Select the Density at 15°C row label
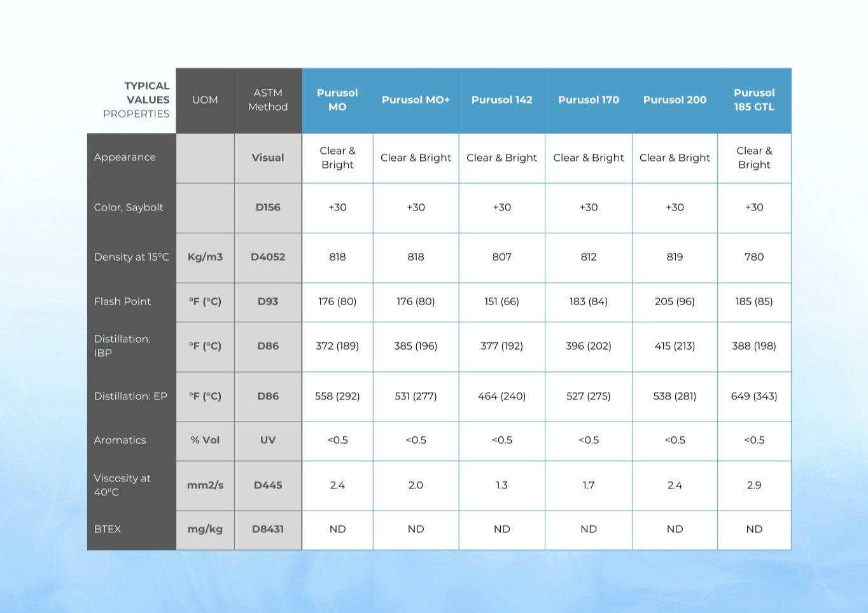Screen dimensions: 868x613 (x=131, y=257)
